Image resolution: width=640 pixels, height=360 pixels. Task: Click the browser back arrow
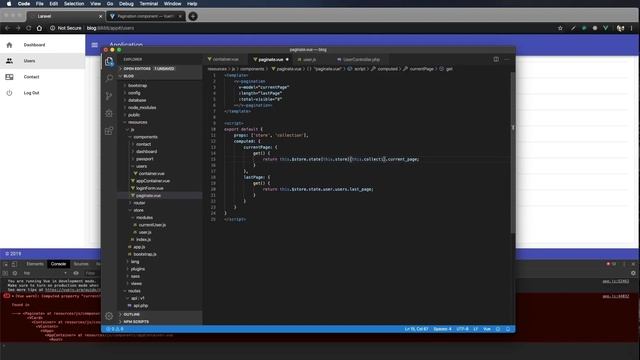[x=7, y=28]
